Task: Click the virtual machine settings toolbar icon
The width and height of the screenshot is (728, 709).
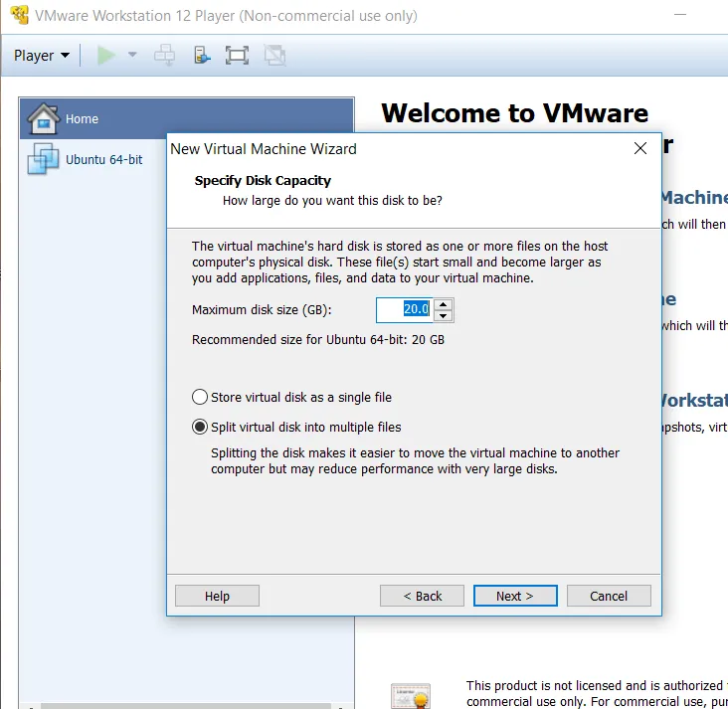Action: click(x=202, y=56)
